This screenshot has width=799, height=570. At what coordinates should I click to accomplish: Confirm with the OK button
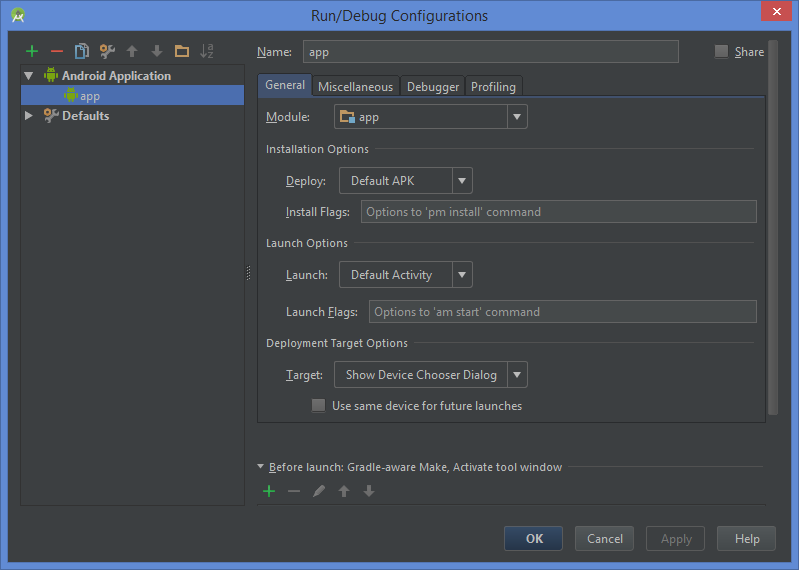(x=534, y=538)
